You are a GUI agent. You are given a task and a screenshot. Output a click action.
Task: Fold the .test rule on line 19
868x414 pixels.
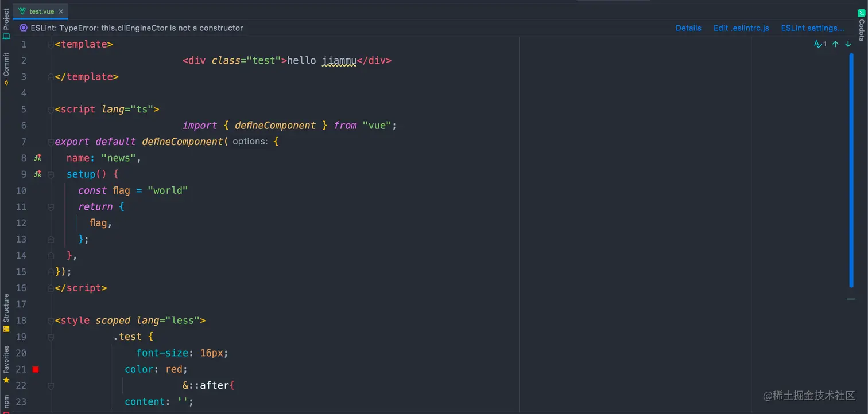pos(51,337)
